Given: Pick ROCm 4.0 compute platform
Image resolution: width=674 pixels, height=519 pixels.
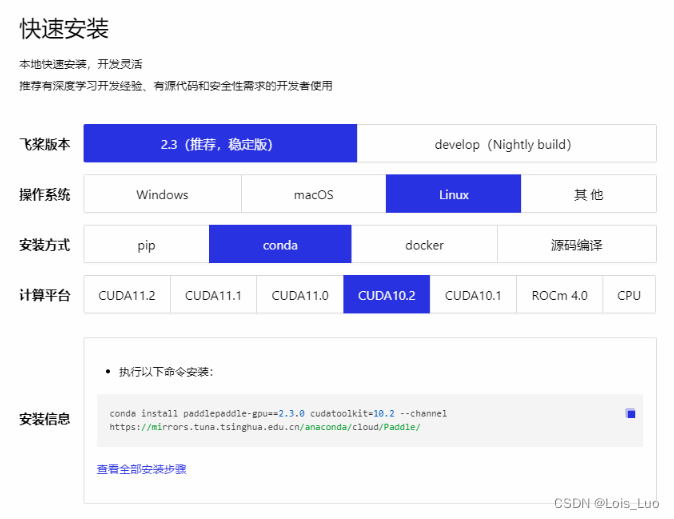Looking at the screenshot, I should [560, 295].
